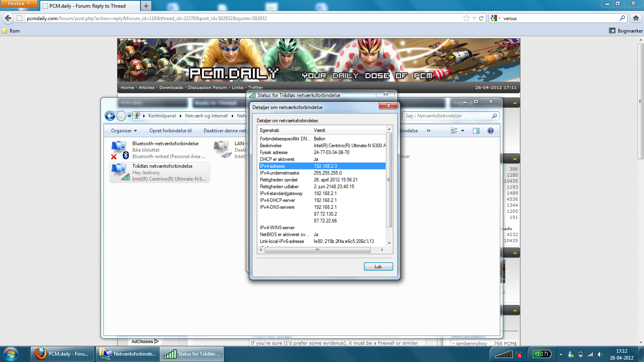The width and height of the screenshot is (644, 362).
Task: Click the help question mark icon
Action: pos(490,131)
